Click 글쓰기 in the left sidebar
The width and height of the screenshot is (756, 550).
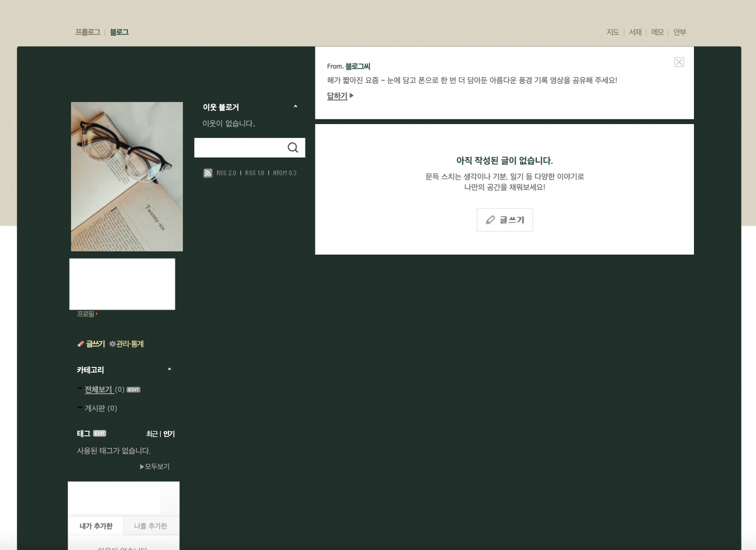click(92, 344)
